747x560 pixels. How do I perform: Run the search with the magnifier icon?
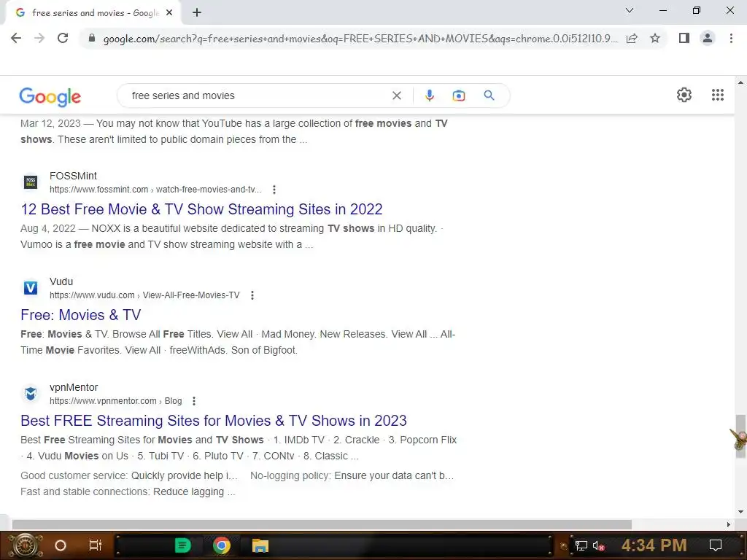489,96
